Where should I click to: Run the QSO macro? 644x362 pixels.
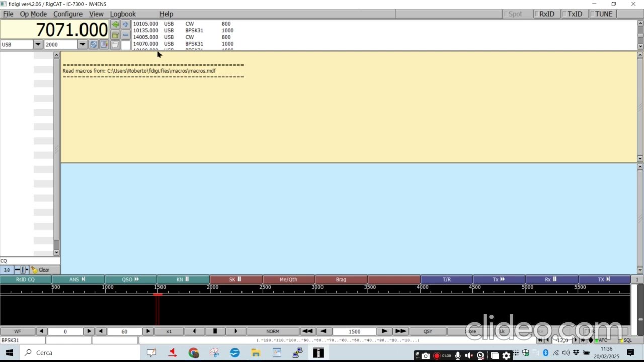click(x=131, y=280)
